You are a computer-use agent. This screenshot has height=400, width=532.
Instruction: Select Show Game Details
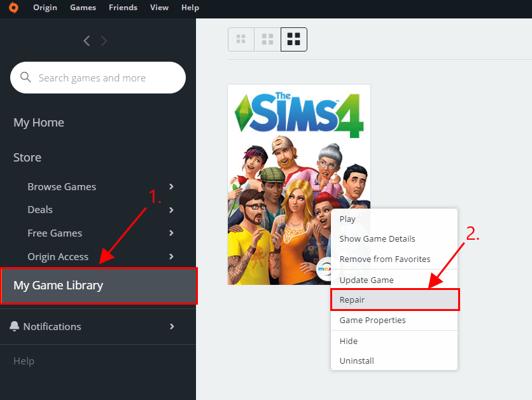click(394, 238)
